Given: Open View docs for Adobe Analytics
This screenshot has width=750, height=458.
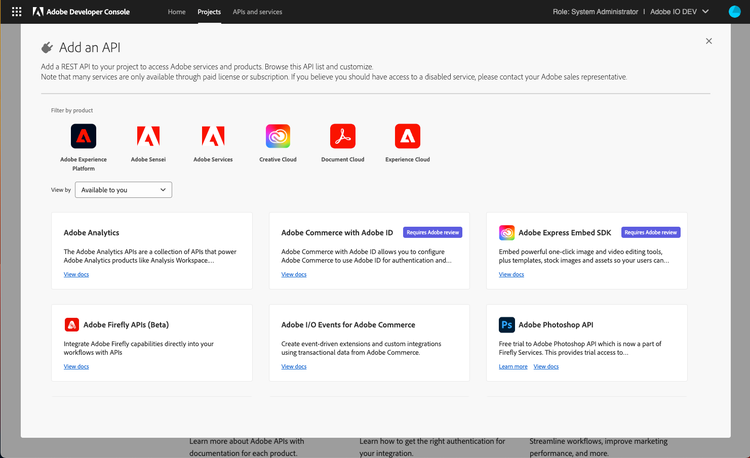Looking at the screenshot, I should click(76, 274).
